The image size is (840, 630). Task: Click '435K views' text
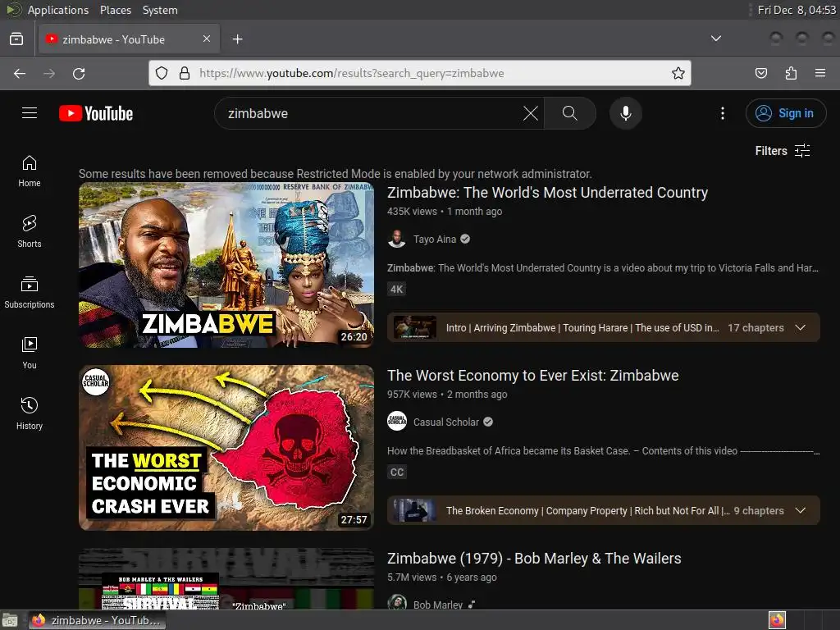(412, 211)
